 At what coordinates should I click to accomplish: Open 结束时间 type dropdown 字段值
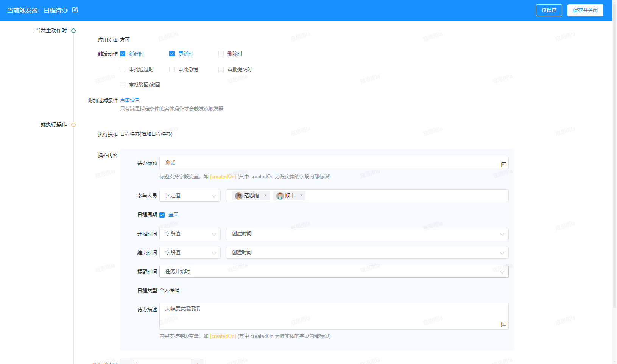[190, 253]
